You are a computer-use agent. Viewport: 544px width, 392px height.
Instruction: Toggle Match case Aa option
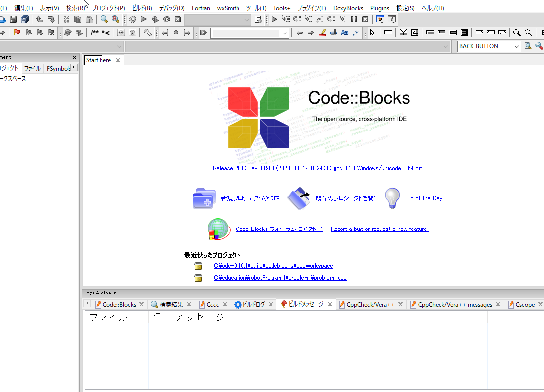[344, 33]
